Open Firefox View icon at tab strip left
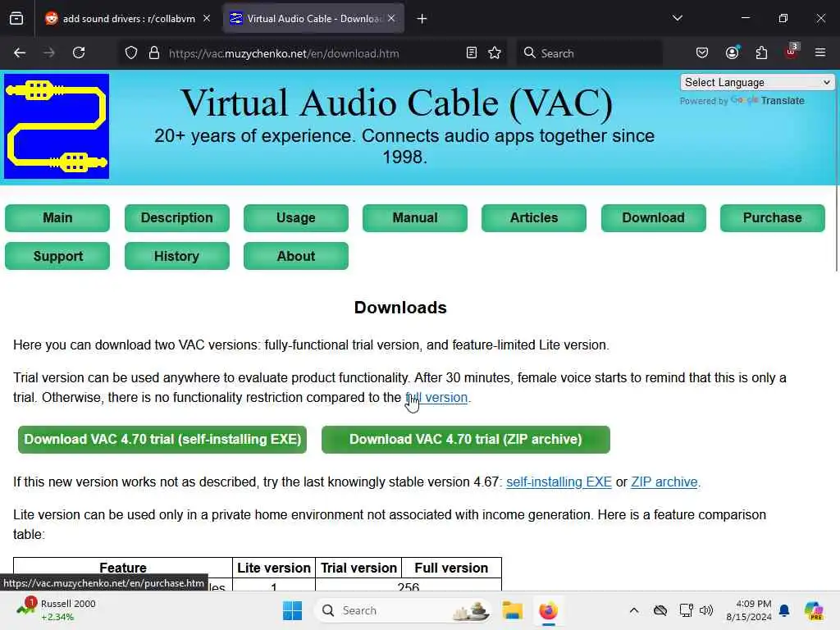Image resolution: width=840 pixels, height=630 pixels. 16,19
